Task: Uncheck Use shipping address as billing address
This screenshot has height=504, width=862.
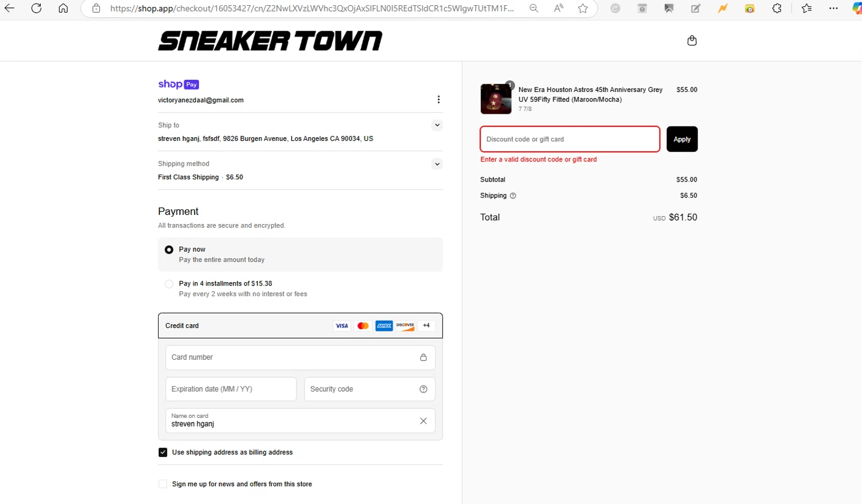Action: click(163, 452)
